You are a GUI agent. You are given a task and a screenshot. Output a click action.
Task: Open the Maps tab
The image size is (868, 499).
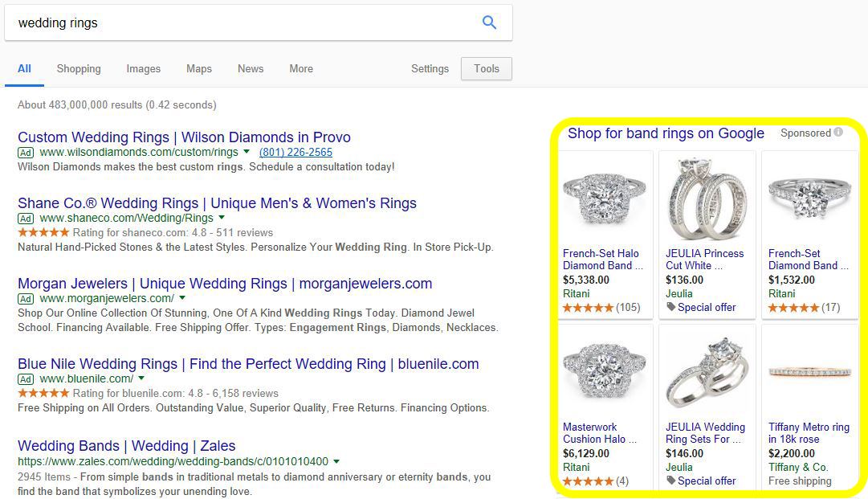[x=198, y=68]
